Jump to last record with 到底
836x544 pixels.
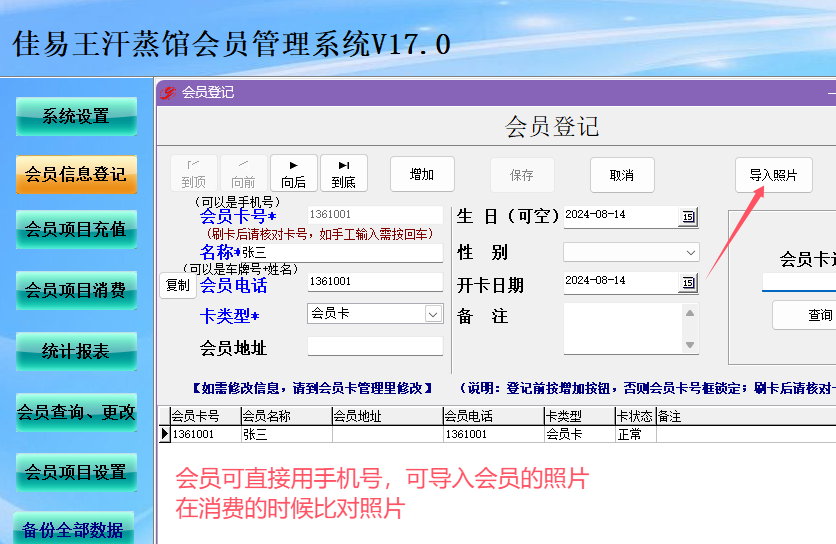(x=344, y=173)
